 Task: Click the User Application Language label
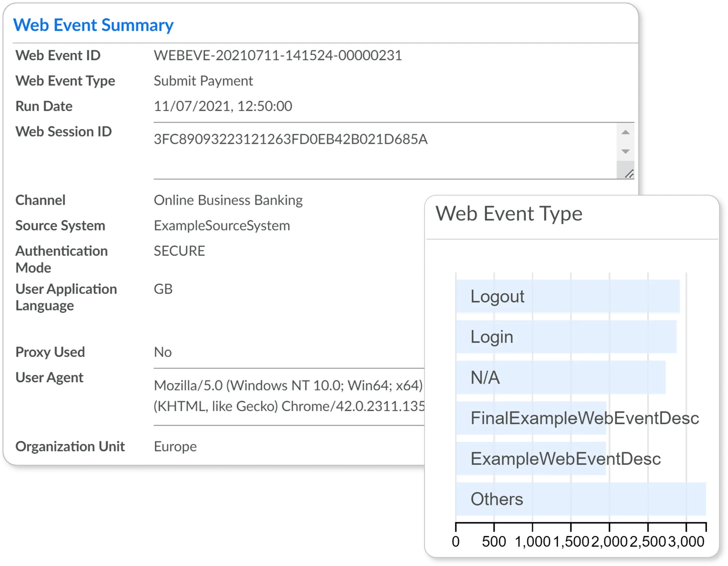(x=66, y=297)
